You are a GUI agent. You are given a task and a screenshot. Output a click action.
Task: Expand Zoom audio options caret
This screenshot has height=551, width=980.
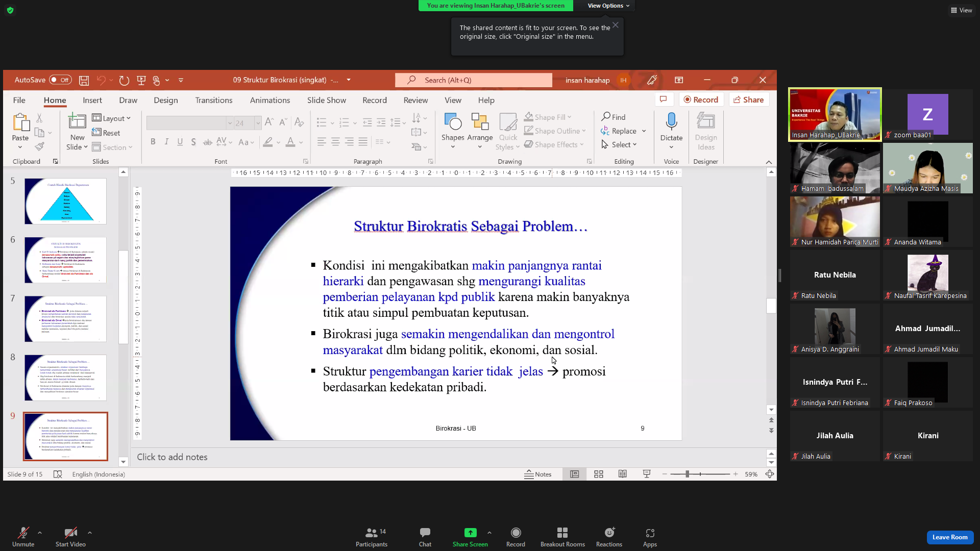(40, 533)
